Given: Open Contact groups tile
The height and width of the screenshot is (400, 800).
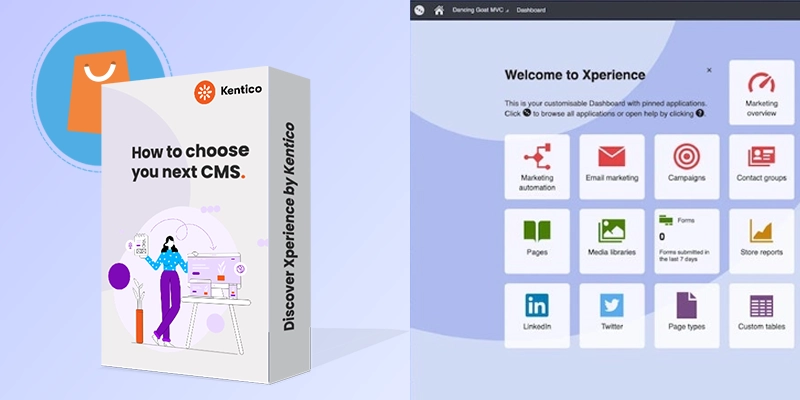Looking at the screenshot, I should point(761,166).
